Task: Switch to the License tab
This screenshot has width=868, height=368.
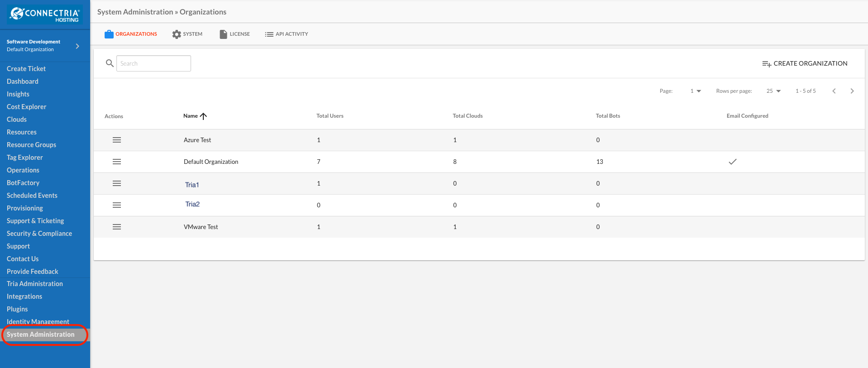Action: tap(235, 34)
